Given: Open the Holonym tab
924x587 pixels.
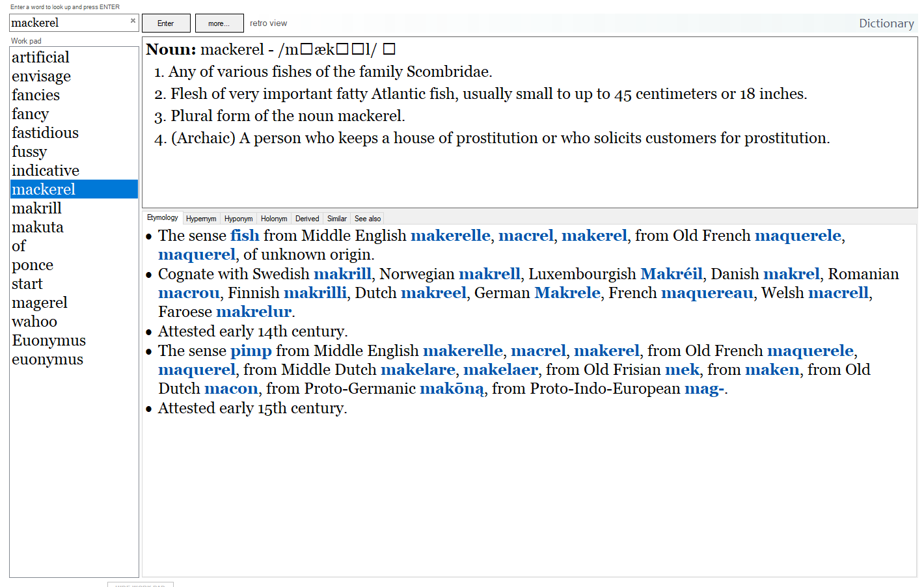Looking at the screenshot, I should coord(274,219).
